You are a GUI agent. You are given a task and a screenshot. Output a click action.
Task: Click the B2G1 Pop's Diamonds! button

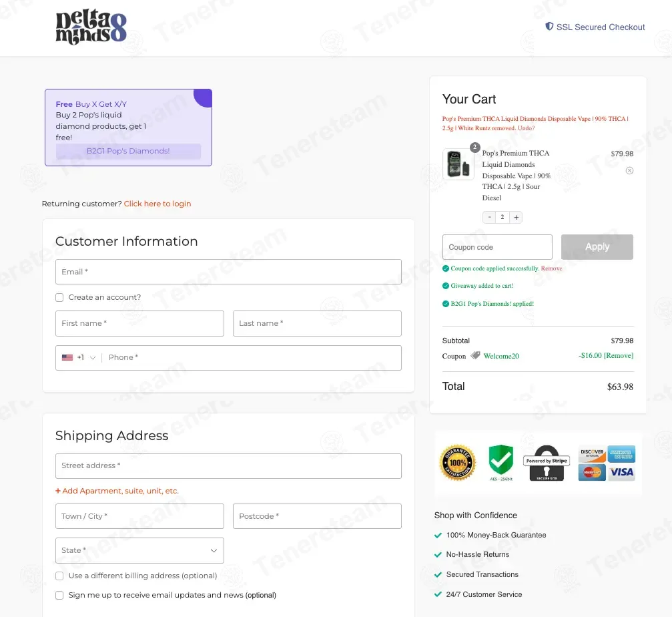128,151
